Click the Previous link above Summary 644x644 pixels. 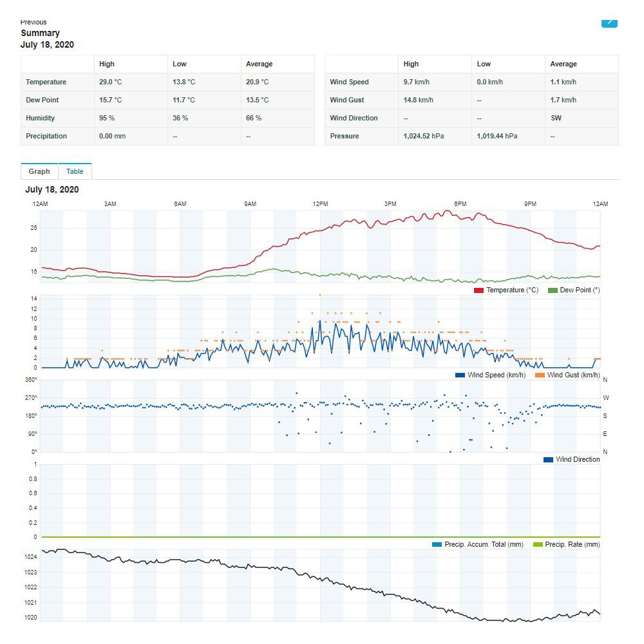[x=33, y=22]
